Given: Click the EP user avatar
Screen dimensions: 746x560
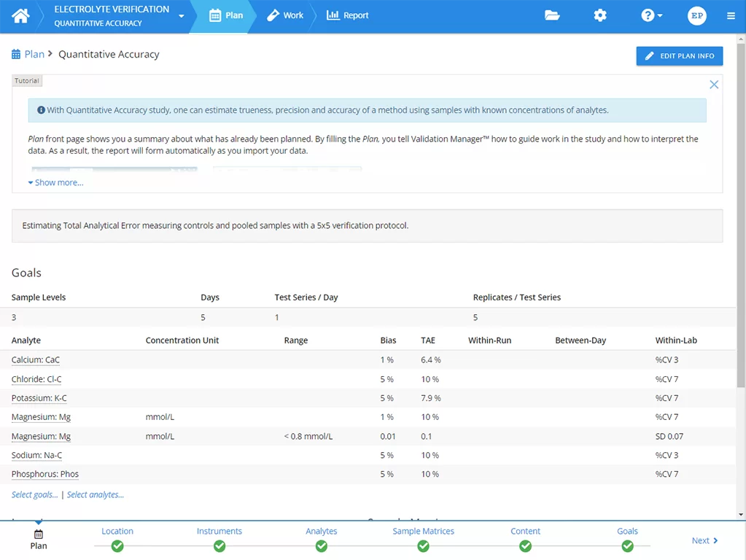Looking at the screenshot, I should tap(696, 15).
